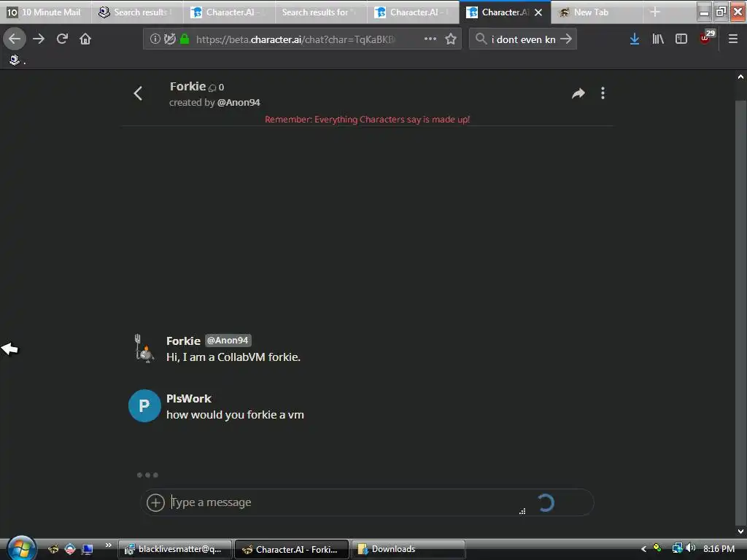Open the Library icon in toolbar
Screen dimensions: 747x560
(x=658, y=39)
